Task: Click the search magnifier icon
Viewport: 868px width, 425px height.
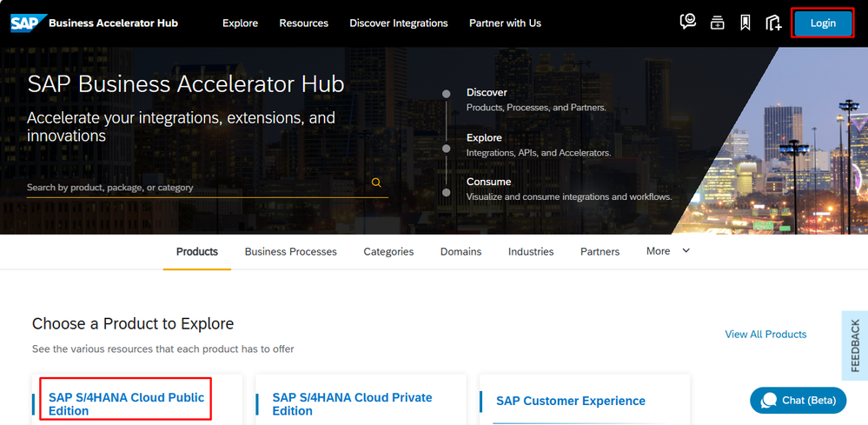Action: [x=376, y=183]
